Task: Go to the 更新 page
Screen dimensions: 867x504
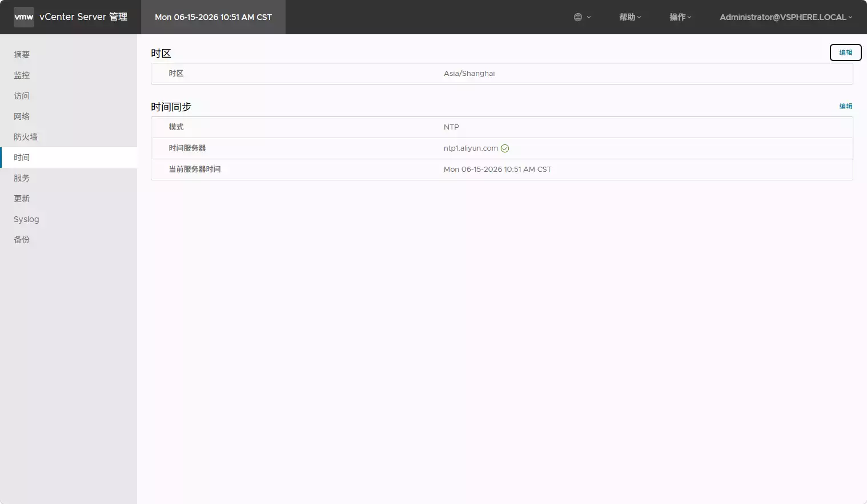Action: [69, 199]
